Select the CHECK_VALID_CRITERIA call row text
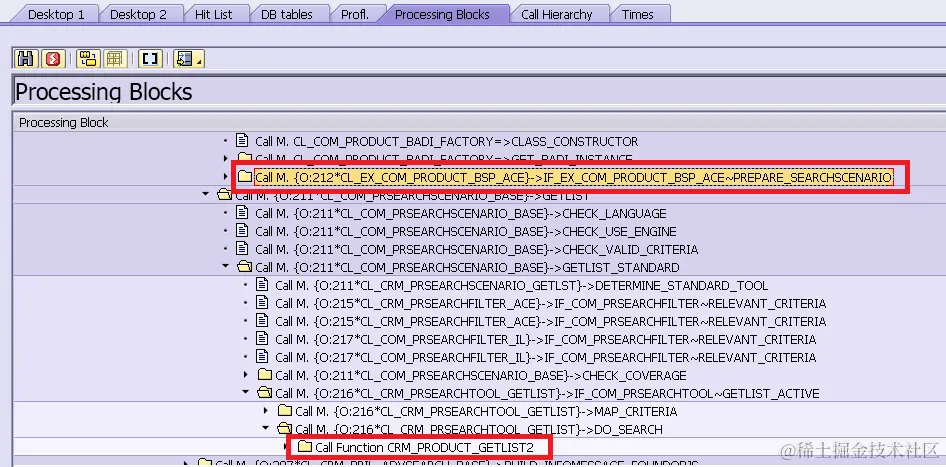Viewport: 946px width, 467px height. pyautogui.click(x=477, y=249)
